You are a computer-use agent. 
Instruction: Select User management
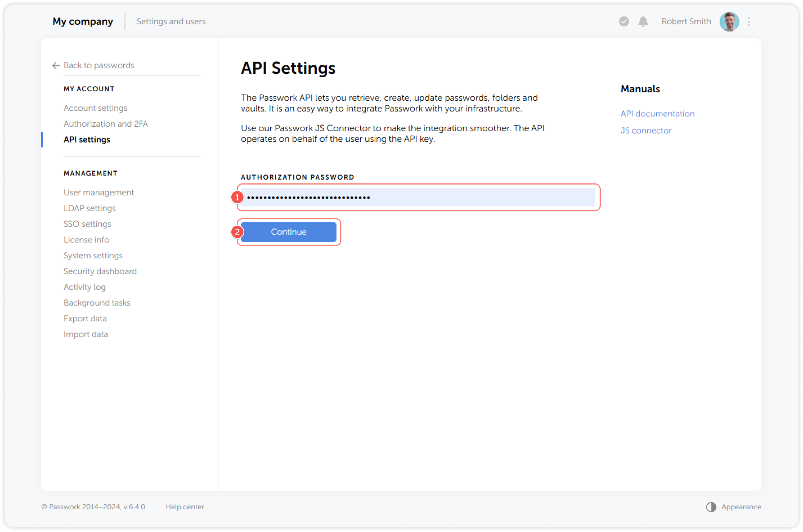98,192
